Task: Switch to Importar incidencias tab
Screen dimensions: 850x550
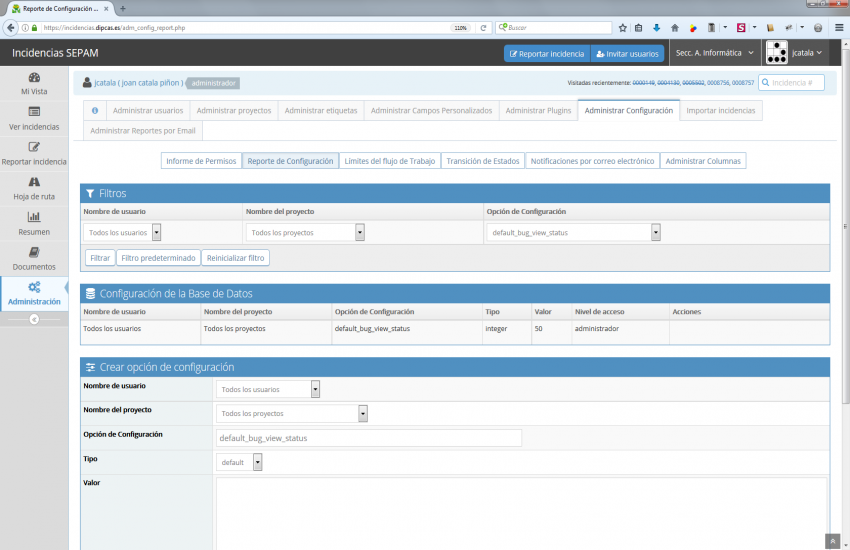Action: pyautogui.click(x=720, y=111)
